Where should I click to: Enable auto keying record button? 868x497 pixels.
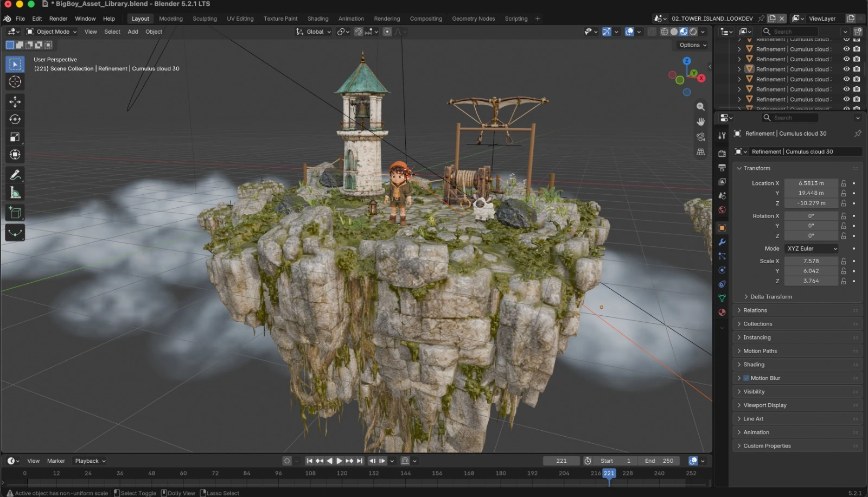287,461
